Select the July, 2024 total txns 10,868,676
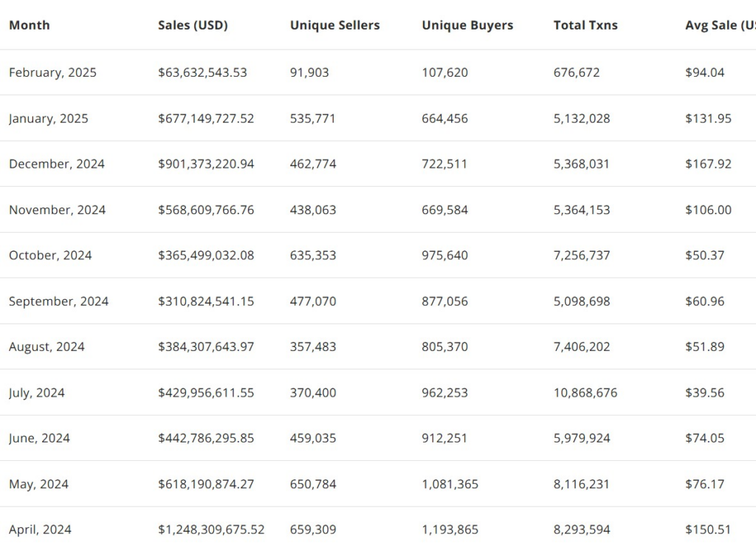This screenshot has width=756, height=551. click(585, 392)
